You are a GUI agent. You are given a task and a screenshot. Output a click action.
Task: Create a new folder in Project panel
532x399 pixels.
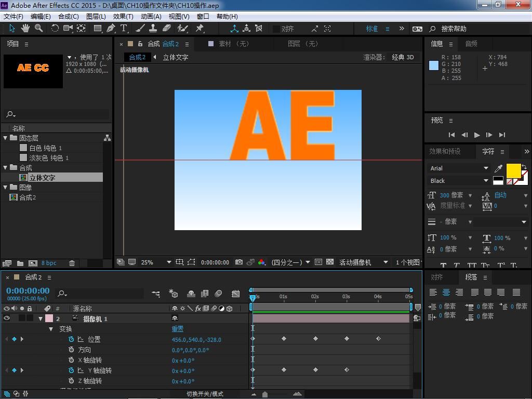[20, 263]
